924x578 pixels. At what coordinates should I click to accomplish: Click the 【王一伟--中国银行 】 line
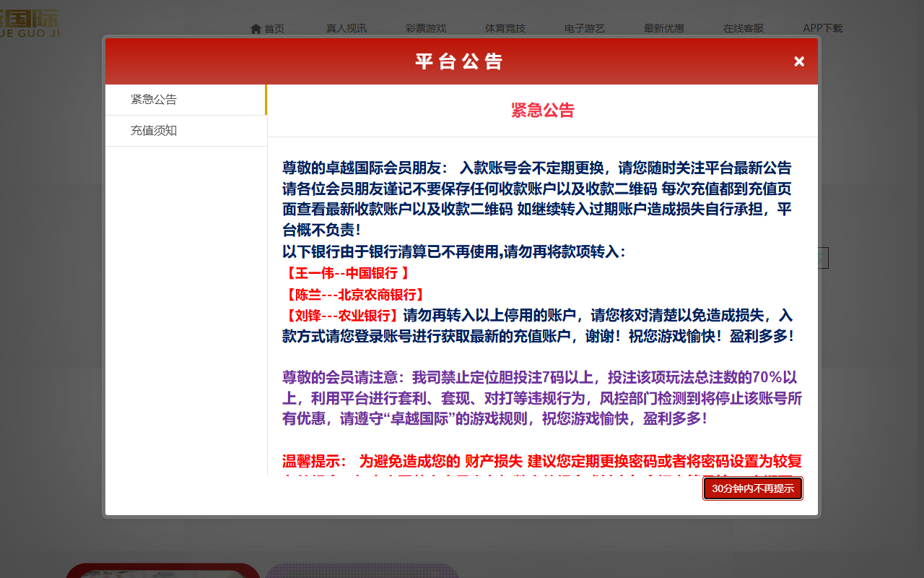click(x=347, y=273)
